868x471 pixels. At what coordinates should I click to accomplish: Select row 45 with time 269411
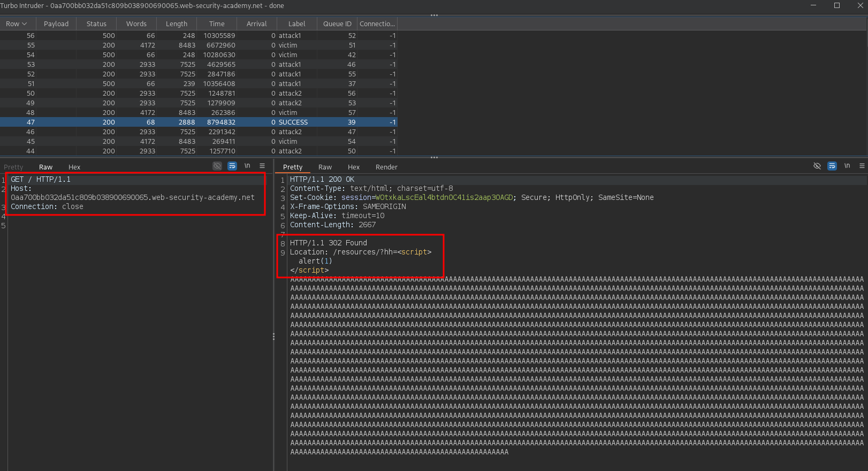click(x=199, y=142)
